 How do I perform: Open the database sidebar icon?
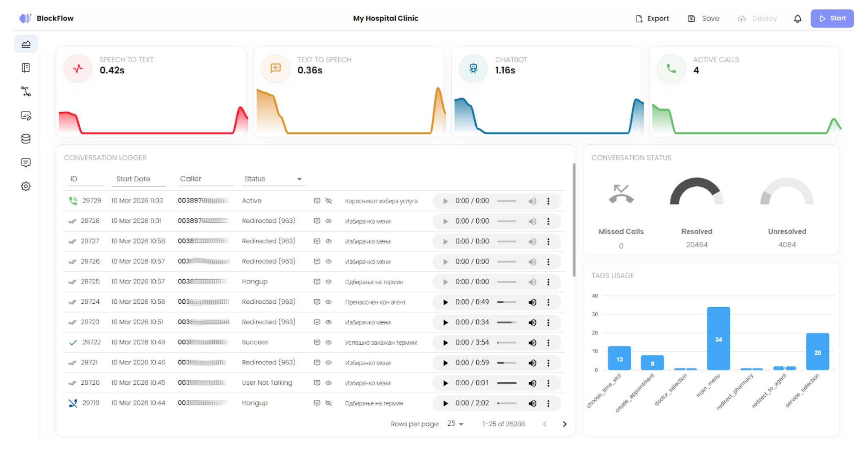pos(26,139)
